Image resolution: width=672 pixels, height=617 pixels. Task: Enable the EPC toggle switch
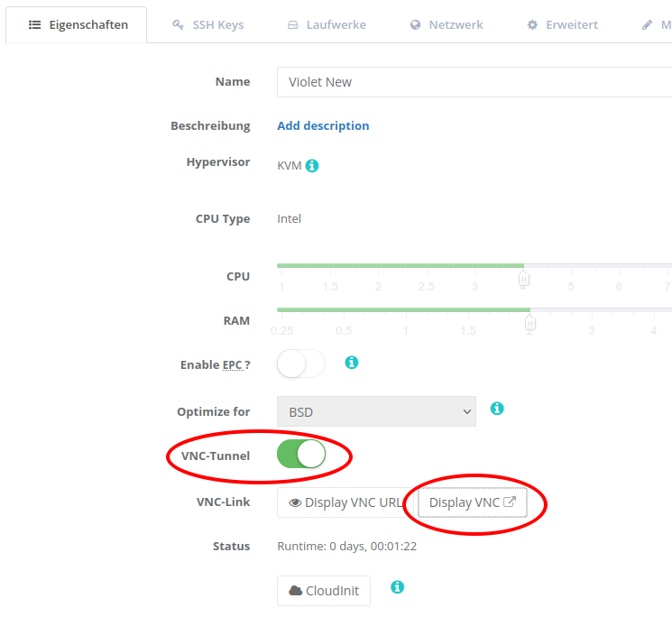[x=301, y=364]
